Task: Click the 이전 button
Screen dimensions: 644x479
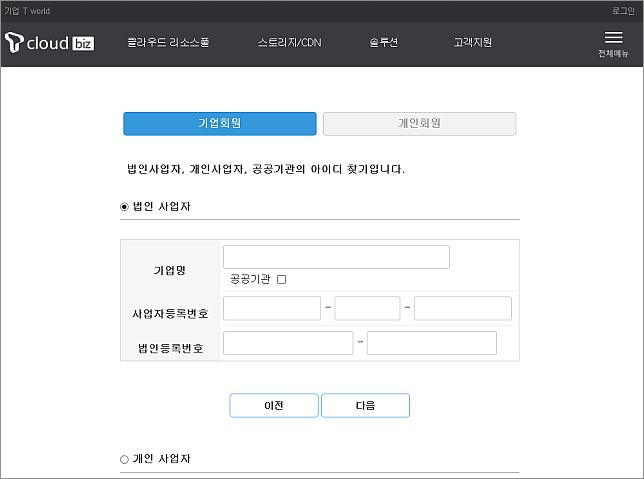Action: click(274, 405)
